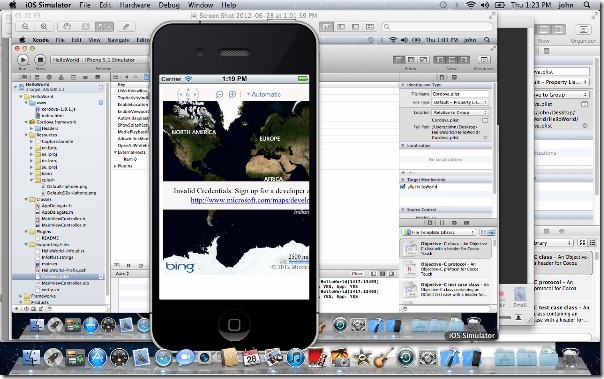
Task: Collapse Identity and Type section
Action: (403, 85)
